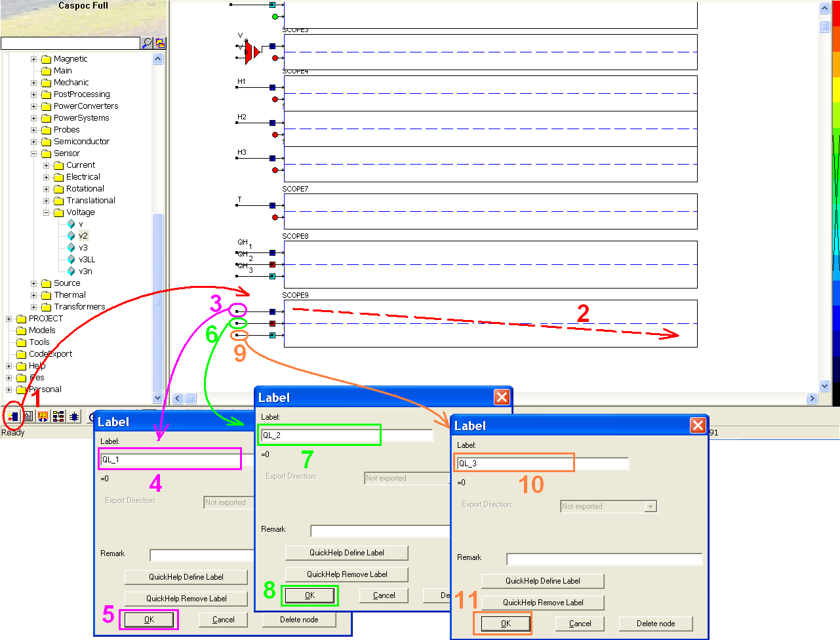Viewport: 840px width, 640px height.
Task: Expand the Semiconductor folder
Action: pyautogui.click(x=34, y=142)
